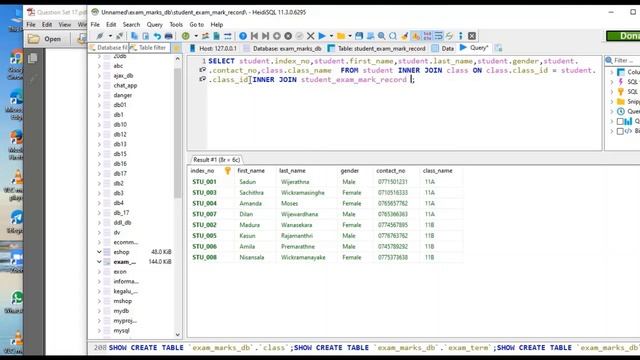Click the helpers Filter search field

pos(623,60)
